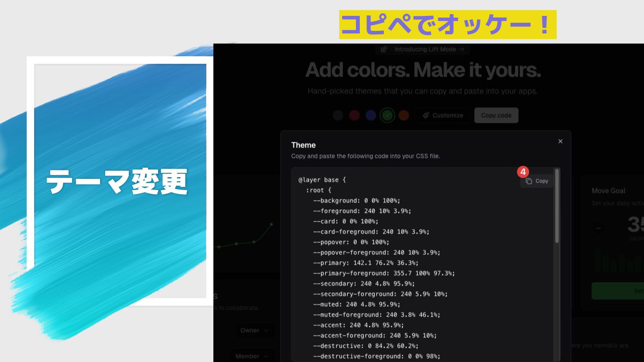Click the Theme dialog title
Viewport: 644px width, 362px height.
click(x=304, y=145)
